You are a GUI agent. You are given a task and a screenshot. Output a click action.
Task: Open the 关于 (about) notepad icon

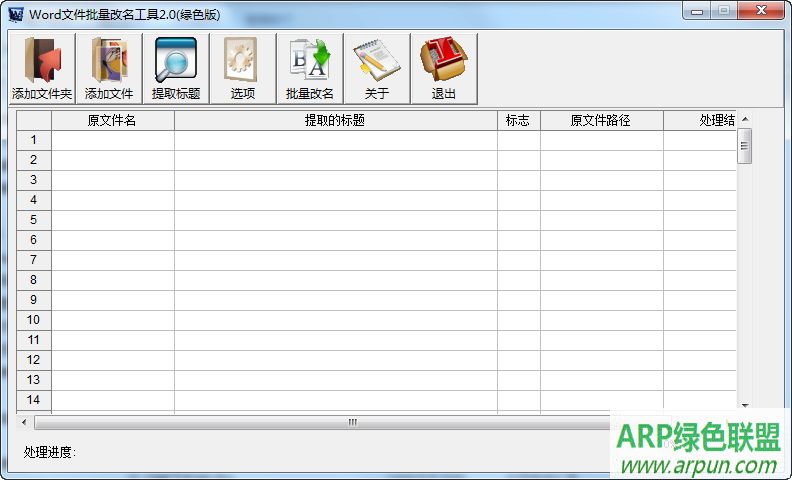tap(377, 69)
